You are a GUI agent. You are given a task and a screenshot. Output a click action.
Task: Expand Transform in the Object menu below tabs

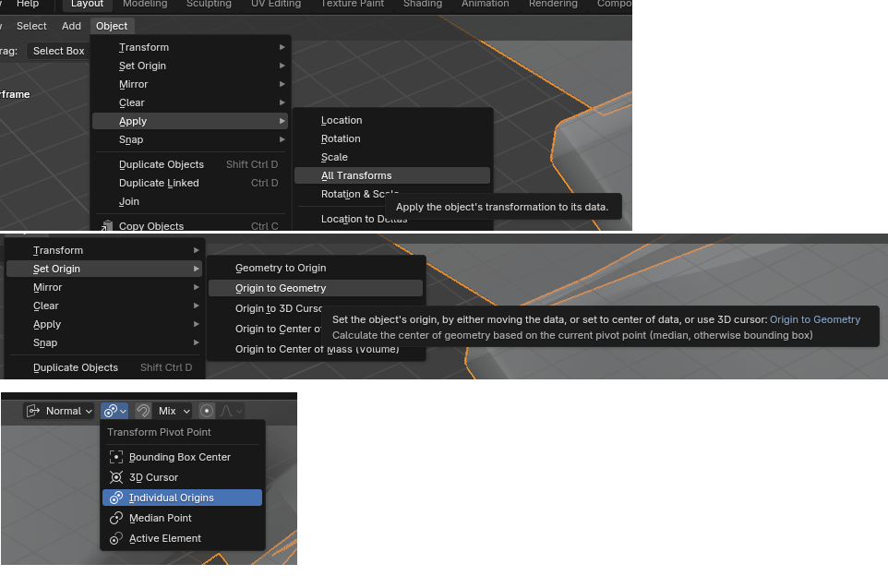click(x=190, y=47)
